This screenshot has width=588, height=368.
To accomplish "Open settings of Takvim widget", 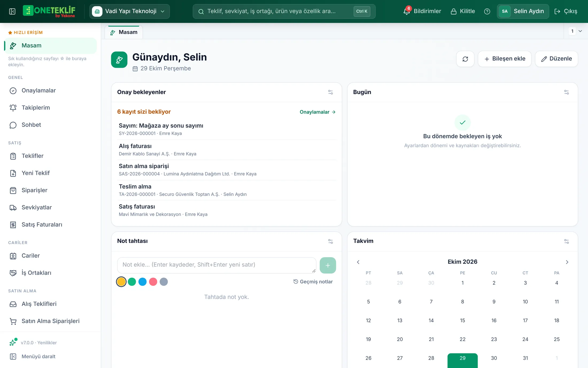I will click(x=566, y=241).
